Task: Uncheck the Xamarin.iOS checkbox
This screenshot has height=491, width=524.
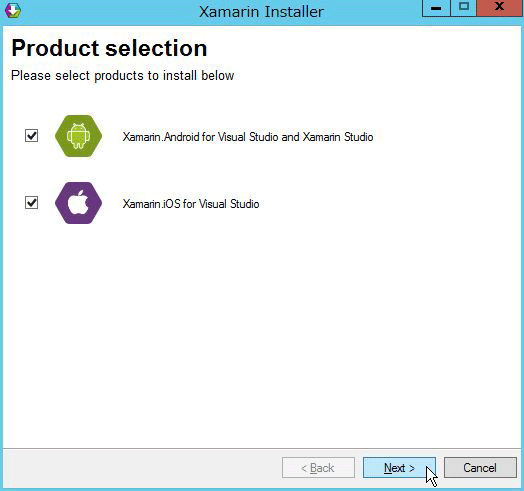Action: pyautogui.click(x=31, y=203)
